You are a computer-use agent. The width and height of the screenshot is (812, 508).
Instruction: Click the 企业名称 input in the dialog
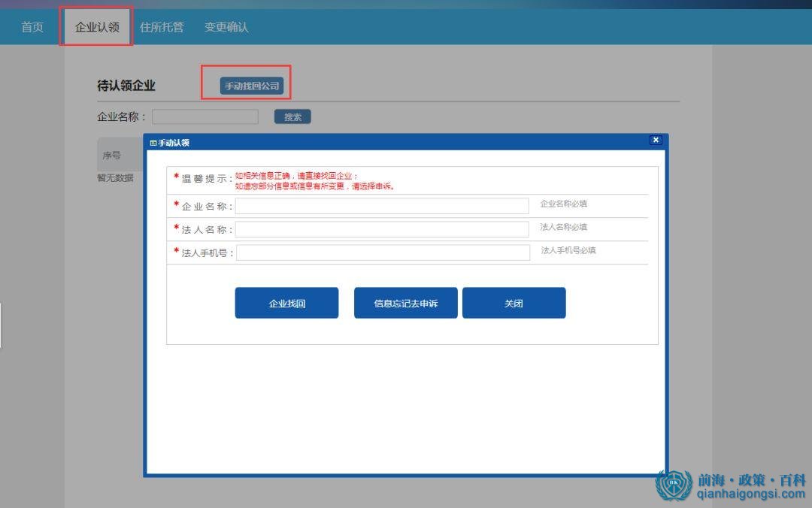(382, 205)
